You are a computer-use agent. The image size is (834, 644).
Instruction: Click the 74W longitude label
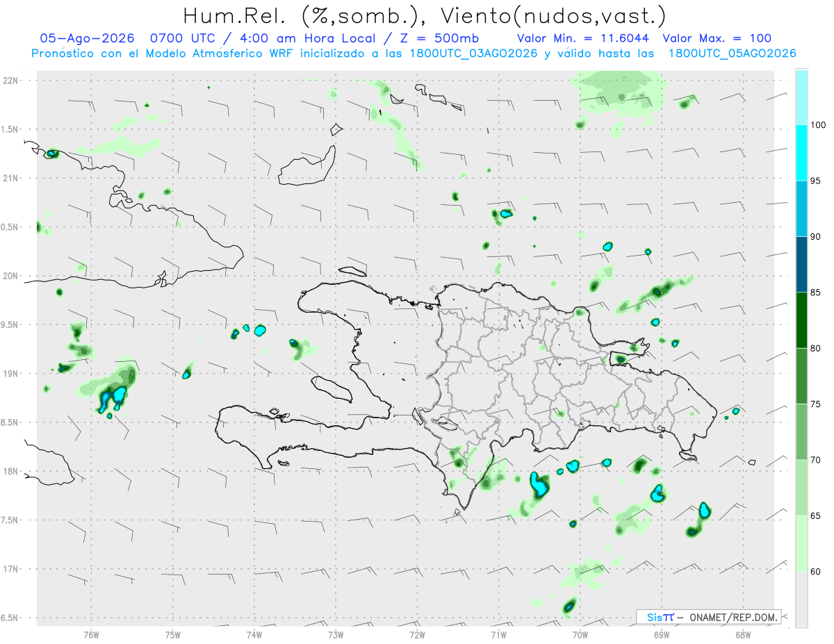[254, 634]
